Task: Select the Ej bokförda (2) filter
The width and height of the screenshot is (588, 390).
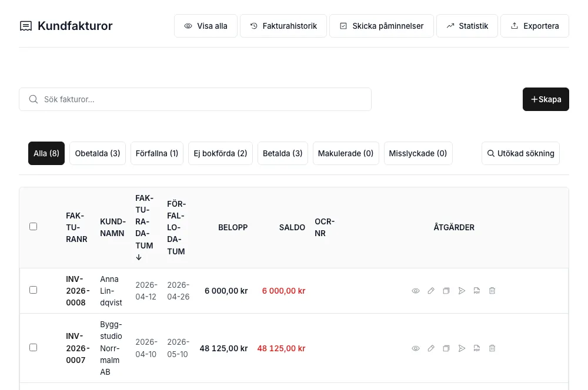Action: (220, 153)
